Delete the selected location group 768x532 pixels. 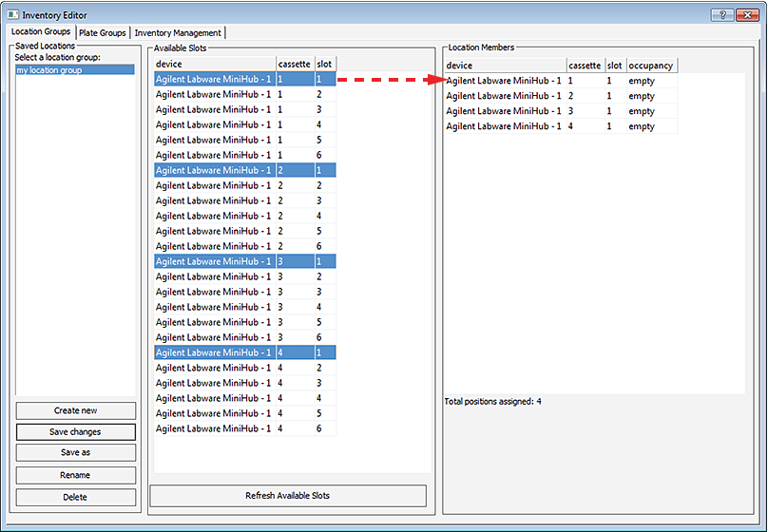coord(76,496)
